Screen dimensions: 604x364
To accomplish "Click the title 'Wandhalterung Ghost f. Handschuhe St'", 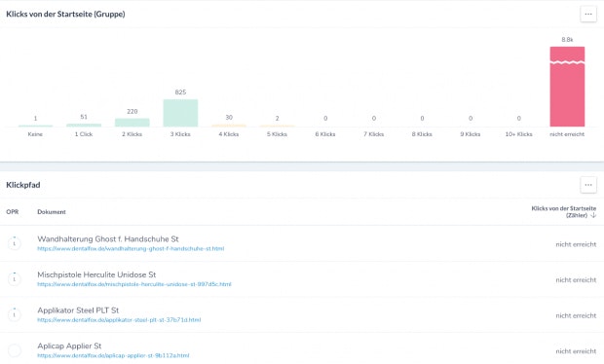I will [x=108, y=239].
